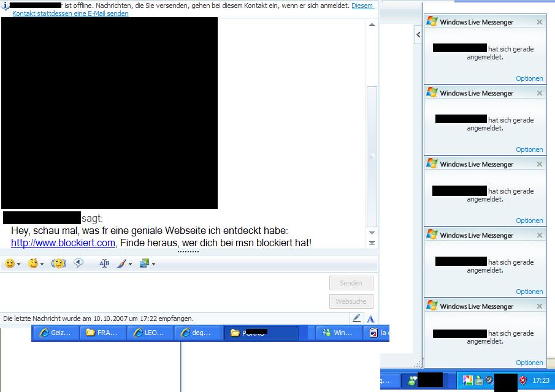
Task: Switch to the LEO... browser taskbar button
Action: point(150,333)
